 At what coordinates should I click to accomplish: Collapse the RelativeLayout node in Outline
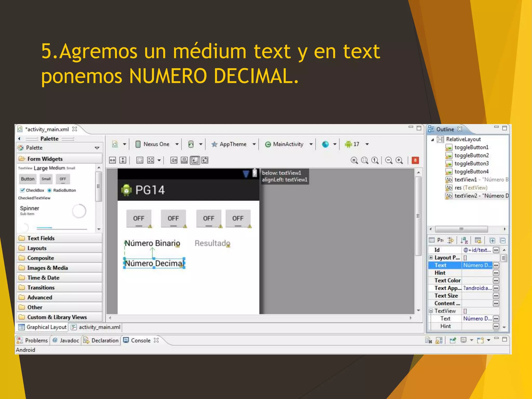coord(433,139)
